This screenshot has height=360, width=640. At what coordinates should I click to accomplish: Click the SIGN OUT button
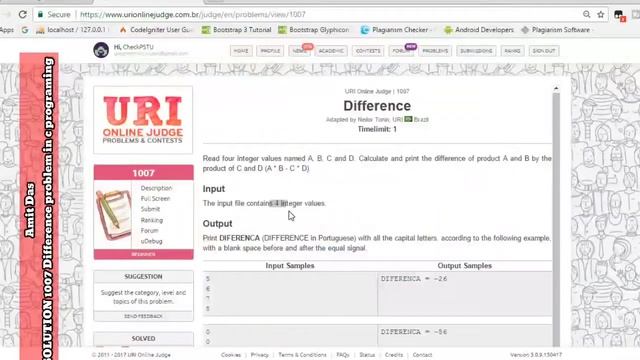(544, 51)
